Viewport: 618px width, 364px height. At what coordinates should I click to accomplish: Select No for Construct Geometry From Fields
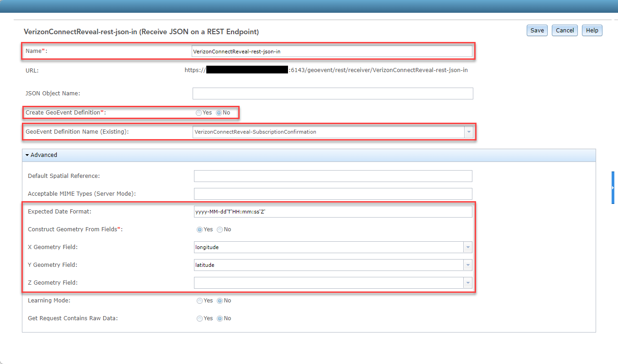coord(220,229)
